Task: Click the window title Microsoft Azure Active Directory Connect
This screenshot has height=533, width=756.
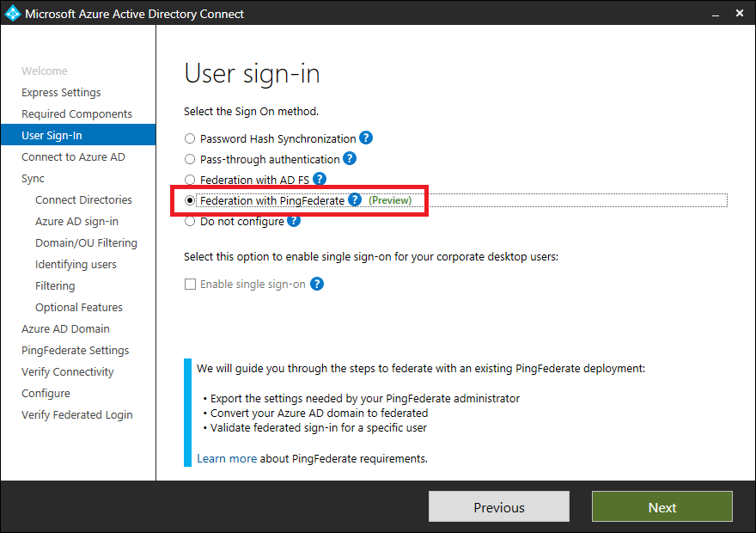Action: pyautogui.click(x=135, y=14)
